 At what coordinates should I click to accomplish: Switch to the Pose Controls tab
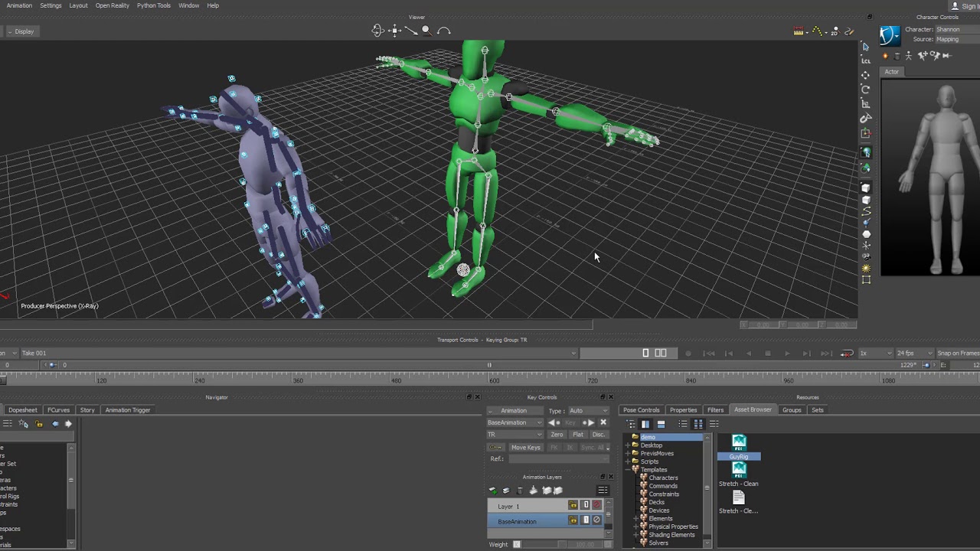click(x=641, y=409)
